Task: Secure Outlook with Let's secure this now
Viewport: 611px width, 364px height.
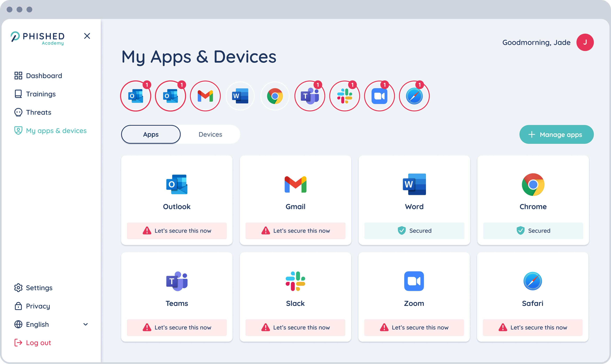Action: [177, 231]
